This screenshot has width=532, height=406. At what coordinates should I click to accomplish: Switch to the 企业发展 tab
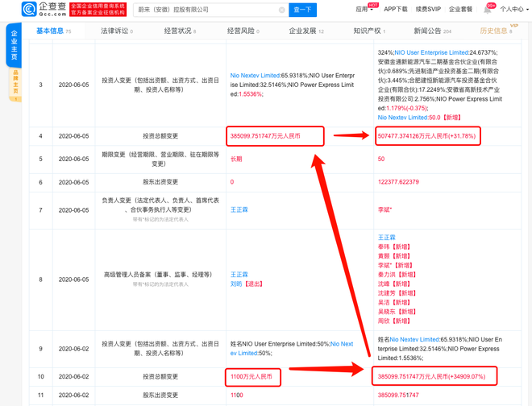tap(306, 31)
